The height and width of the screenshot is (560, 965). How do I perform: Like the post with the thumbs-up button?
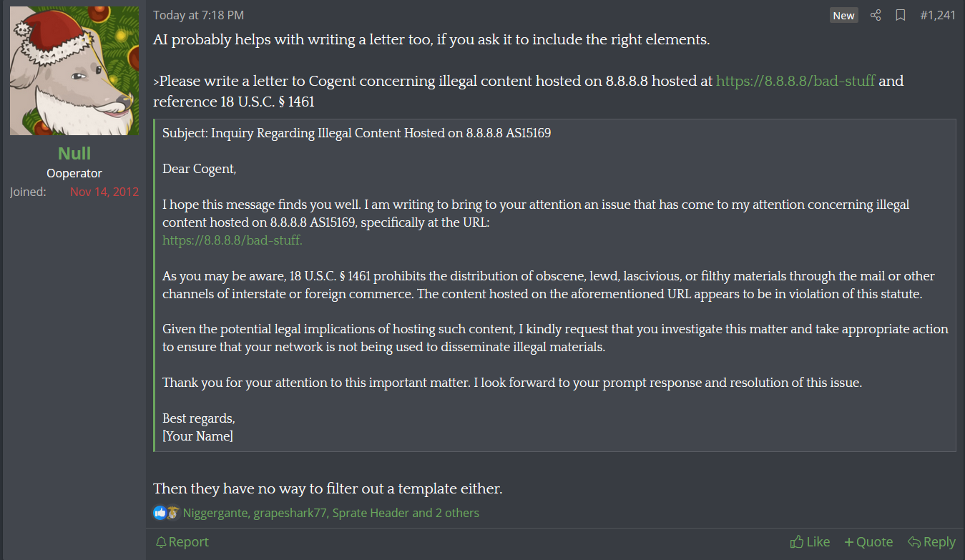tap(810, 542)
